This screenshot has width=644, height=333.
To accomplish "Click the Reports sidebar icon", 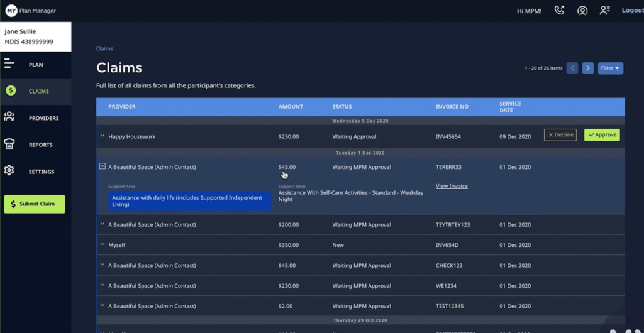I will pyautogui.click(x=9, y=145).
